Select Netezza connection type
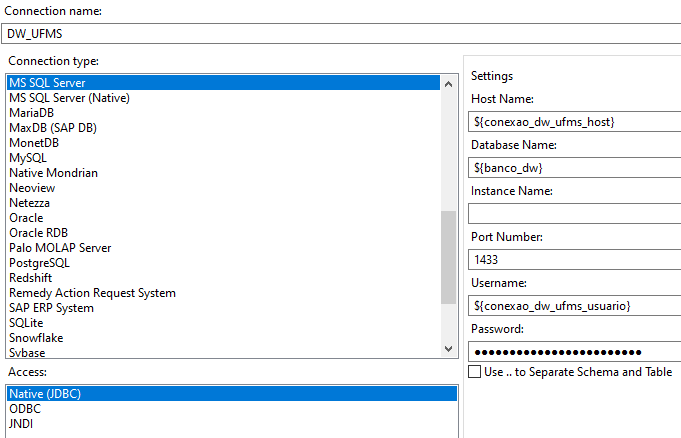The height and width of the screenshot is (438, 681). click(x=224, y=203)
